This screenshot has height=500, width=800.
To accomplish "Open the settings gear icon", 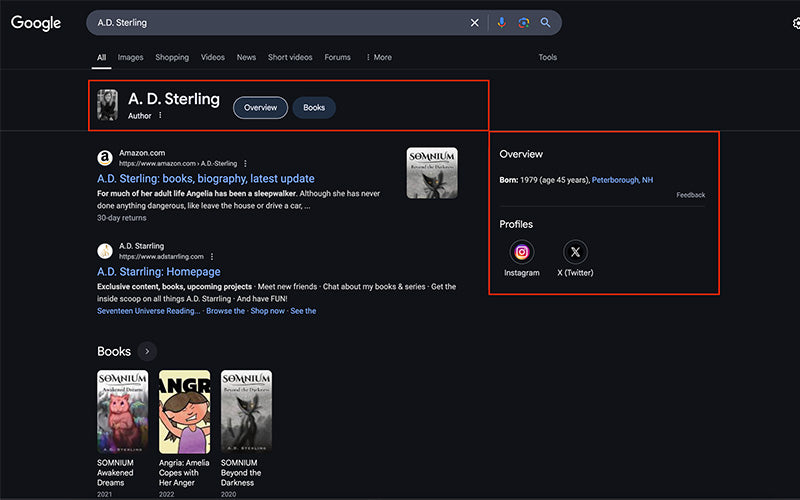I will [x=796, y=23].
